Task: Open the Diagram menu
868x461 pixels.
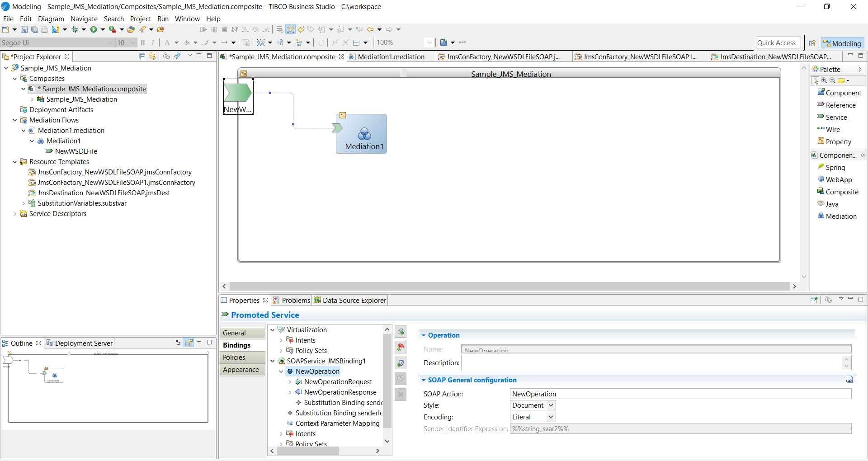Action: (51, 19)
